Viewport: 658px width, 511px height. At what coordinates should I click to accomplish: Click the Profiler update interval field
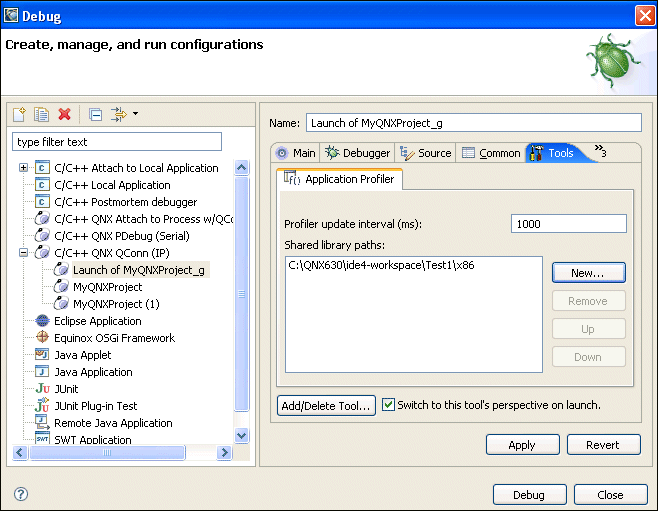(x=568, y=224)
